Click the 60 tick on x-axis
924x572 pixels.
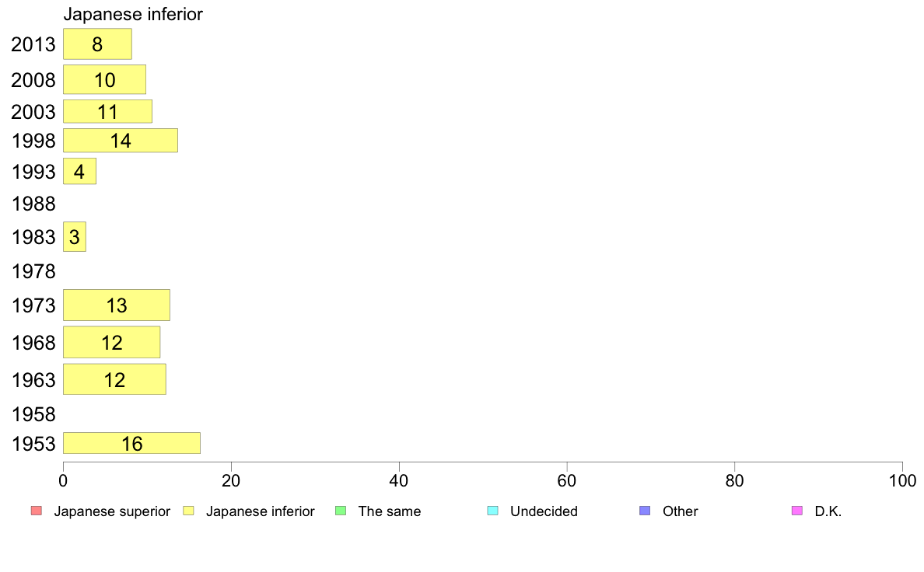tap(566, 481)
